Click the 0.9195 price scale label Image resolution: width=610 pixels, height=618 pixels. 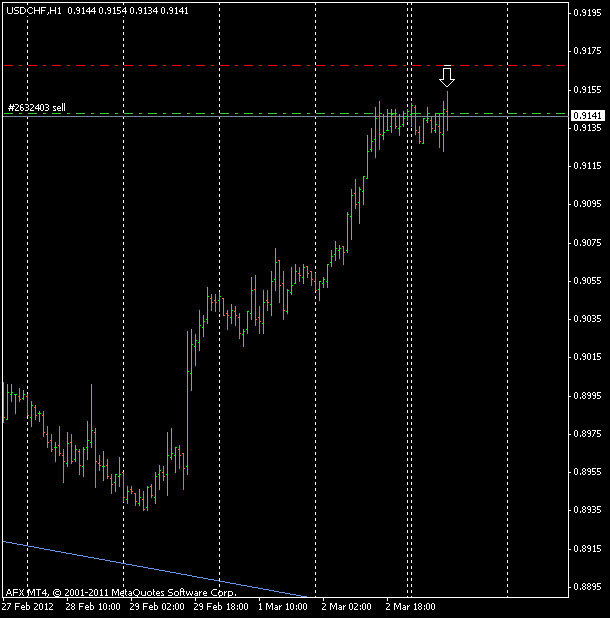pyautogui.click(x=588, y=13)
